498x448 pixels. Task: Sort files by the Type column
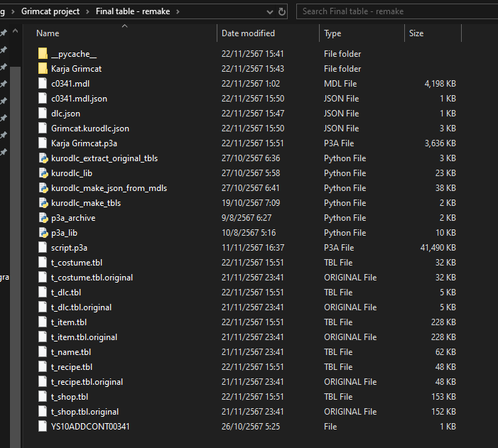coord(332,33)
